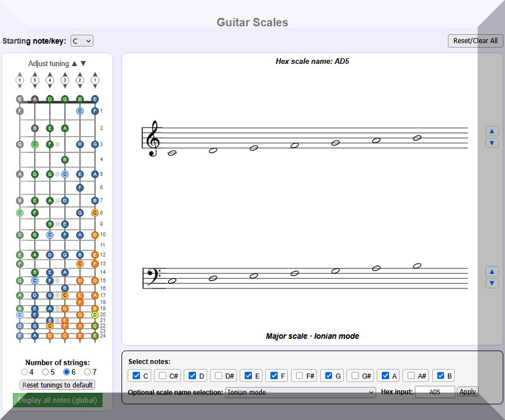Apply the hex input value

[x=467, y=392]
